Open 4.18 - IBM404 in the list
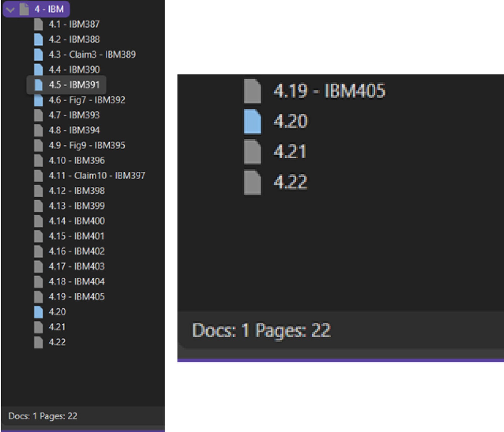 [x=77, y=281]
